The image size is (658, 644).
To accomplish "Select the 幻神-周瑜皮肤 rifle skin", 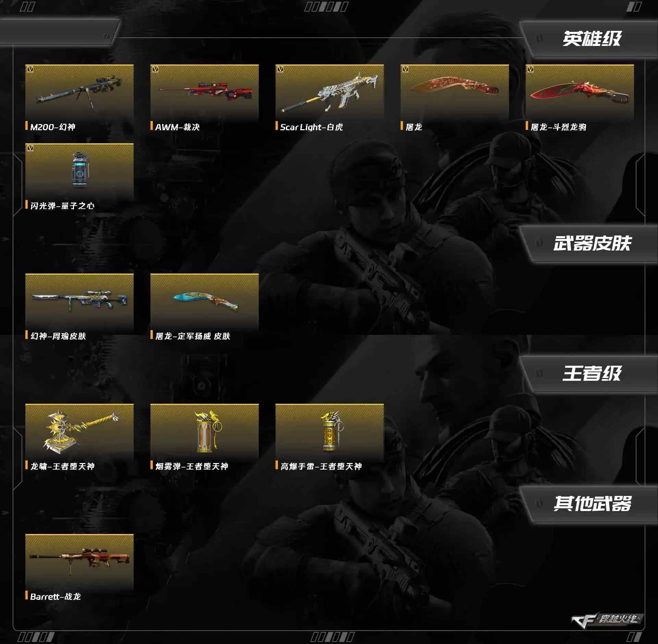I will tap(79, 301).
